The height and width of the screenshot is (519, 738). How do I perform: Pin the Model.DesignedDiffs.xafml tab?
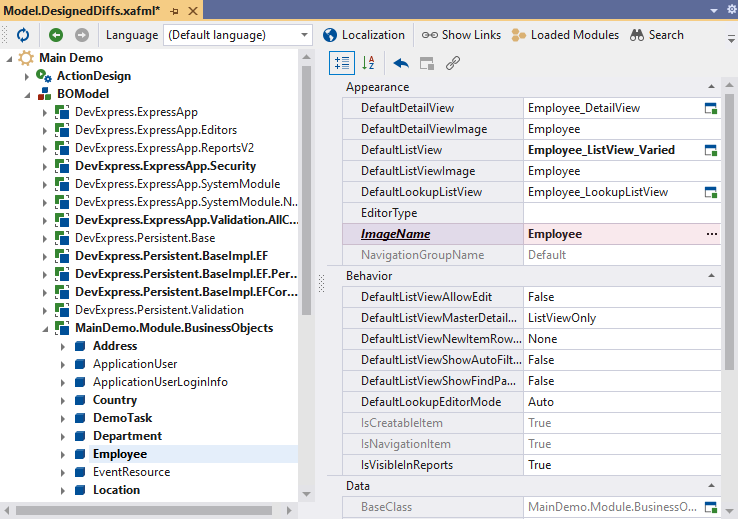point(174,11)
